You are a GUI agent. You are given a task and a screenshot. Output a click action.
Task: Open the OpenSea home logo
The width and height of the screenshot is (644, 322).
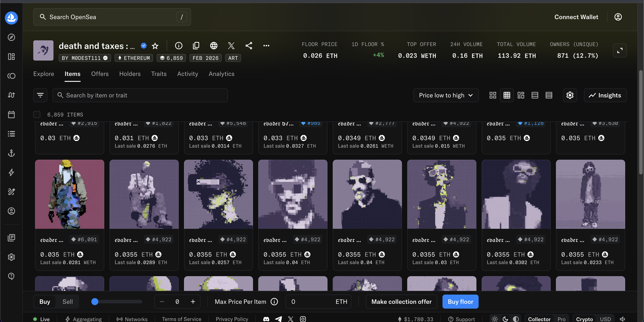click(x=11, y=18)
